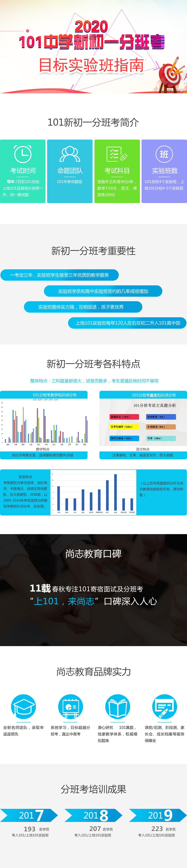
Task: Click the 上101，来尚志 blue slogan text
Action: click(64, 601)
